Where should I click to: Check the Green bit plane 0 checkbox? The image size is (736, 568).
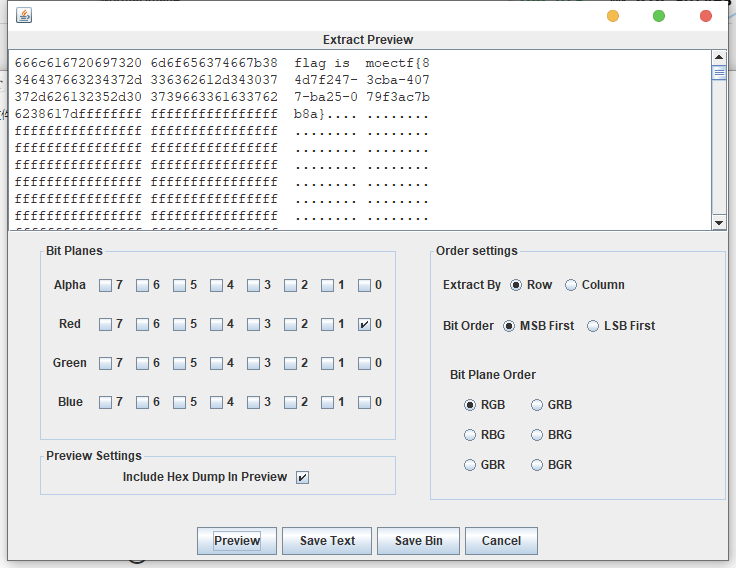click(365, 364)
